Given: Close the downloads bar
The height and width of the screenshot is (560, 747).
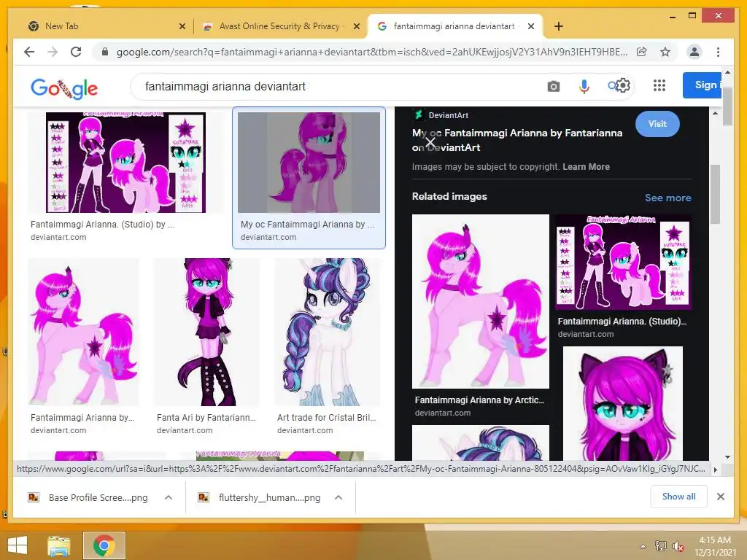Looking at the screenshot, I should (720, 497).
